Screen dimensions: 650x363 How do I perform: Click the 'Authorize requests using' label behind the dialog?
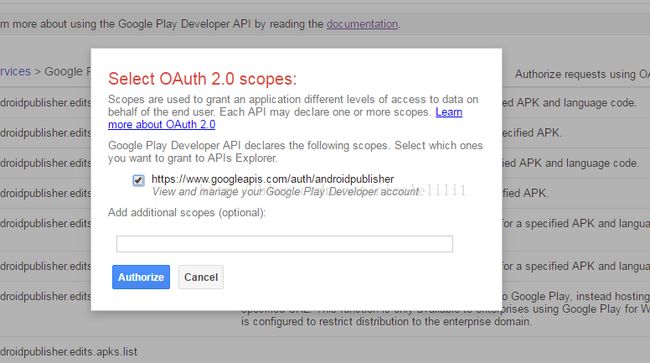point(582,74)
